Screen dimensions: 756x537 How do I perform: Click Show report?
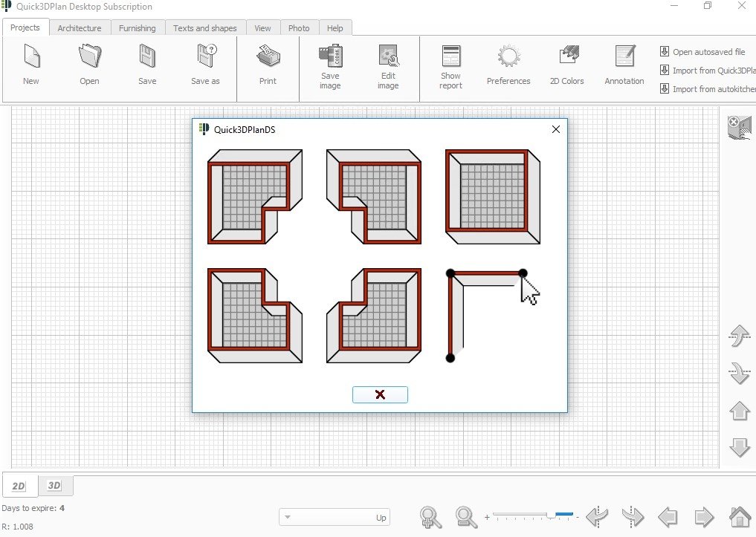(450, 66)
